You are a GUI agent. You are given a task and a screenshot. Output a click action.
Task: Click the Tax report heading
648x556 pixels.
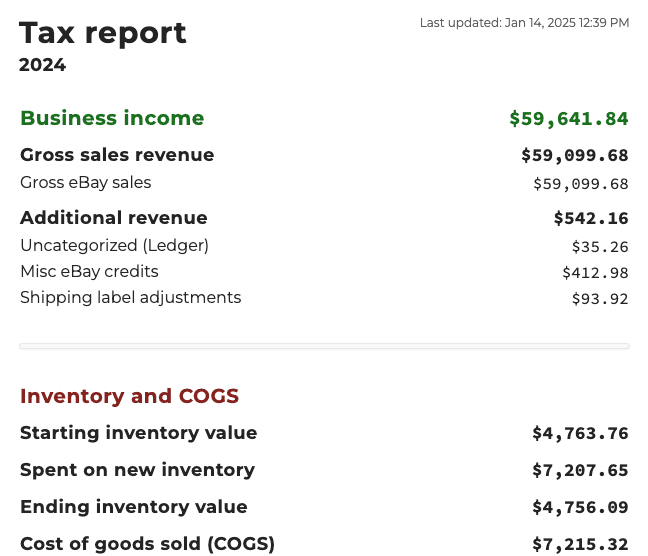tap(102, 33)
